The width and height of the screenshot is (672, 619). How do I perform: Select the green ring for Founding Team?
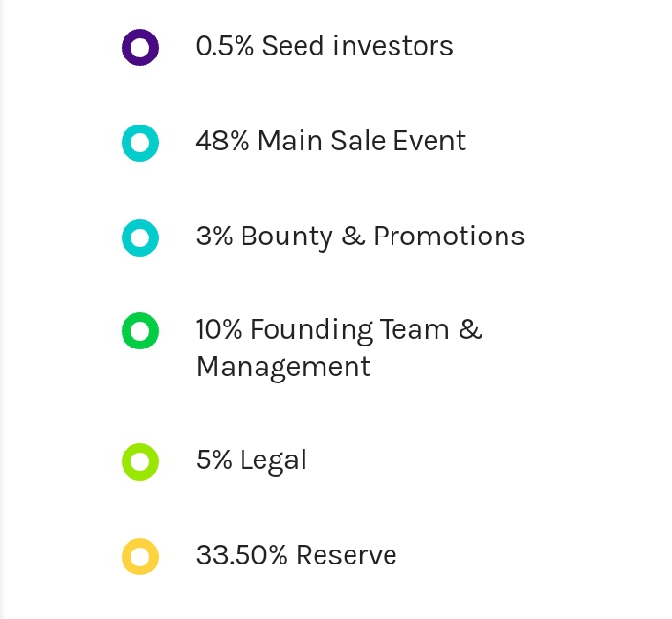pos(140,332)
